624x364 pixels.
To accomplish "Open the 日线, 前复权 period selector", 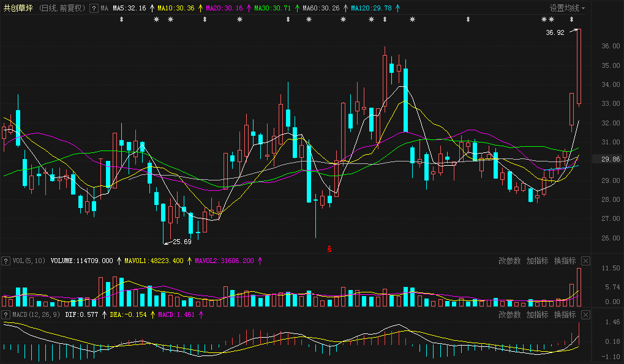I will click(62, 9).
